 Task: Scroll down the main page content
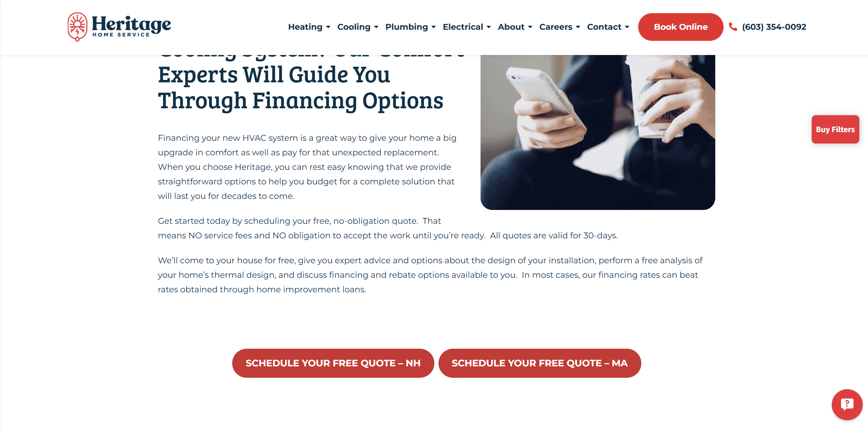point(434,222)
